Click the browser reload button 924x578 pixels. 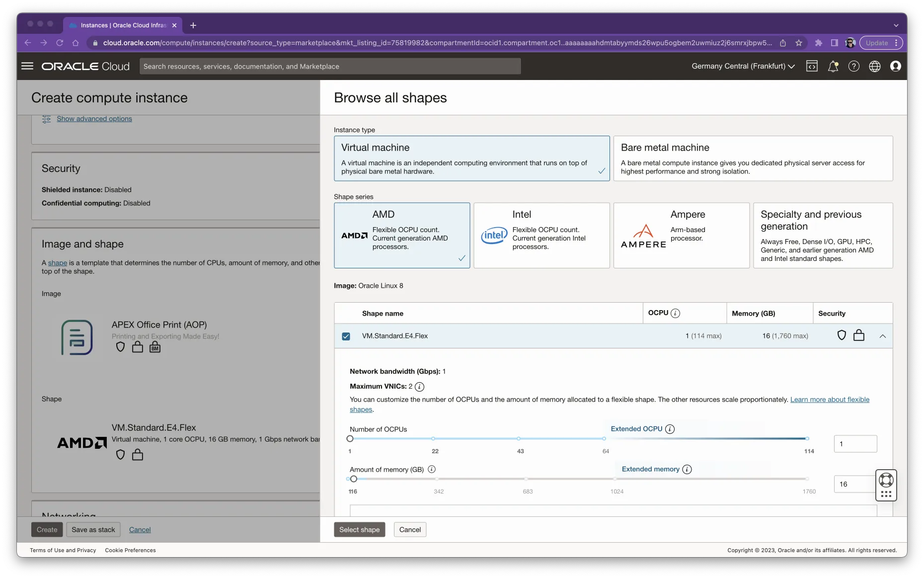pos(60,43)
